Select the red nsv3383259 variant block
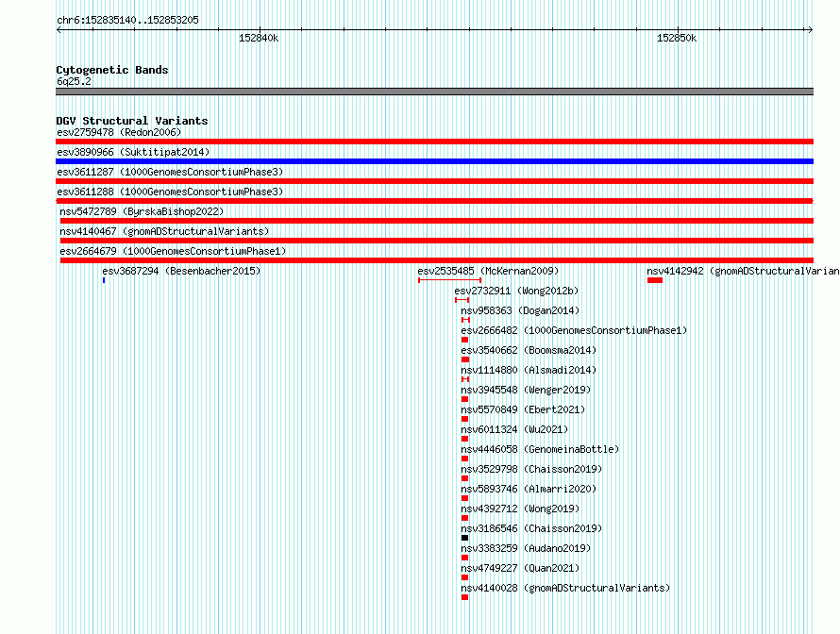Image resolution: width=840 pixels, height=634 pixels. pos(465,558)
